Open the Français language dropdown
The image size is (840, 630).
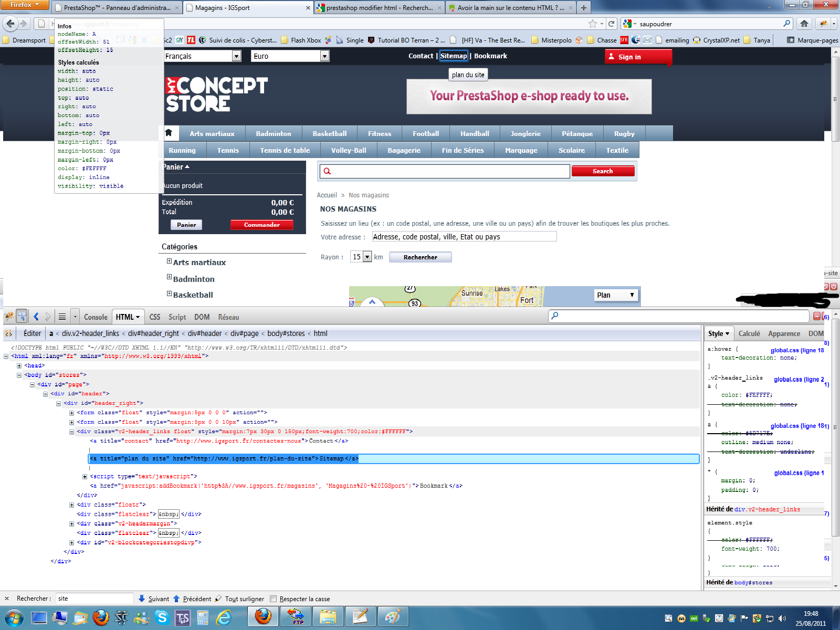click(x=202, y=56)
